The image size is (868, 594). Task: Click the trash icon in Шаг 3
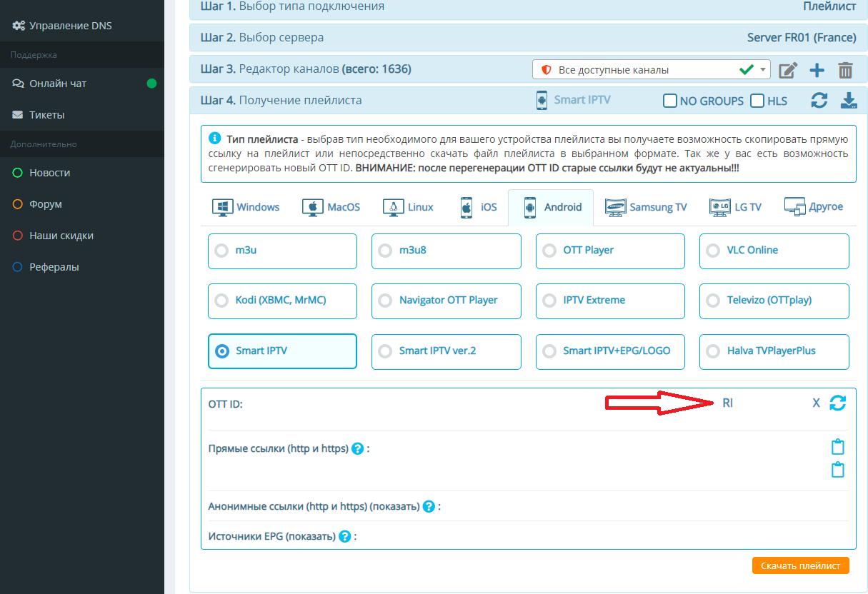(846, 70)
